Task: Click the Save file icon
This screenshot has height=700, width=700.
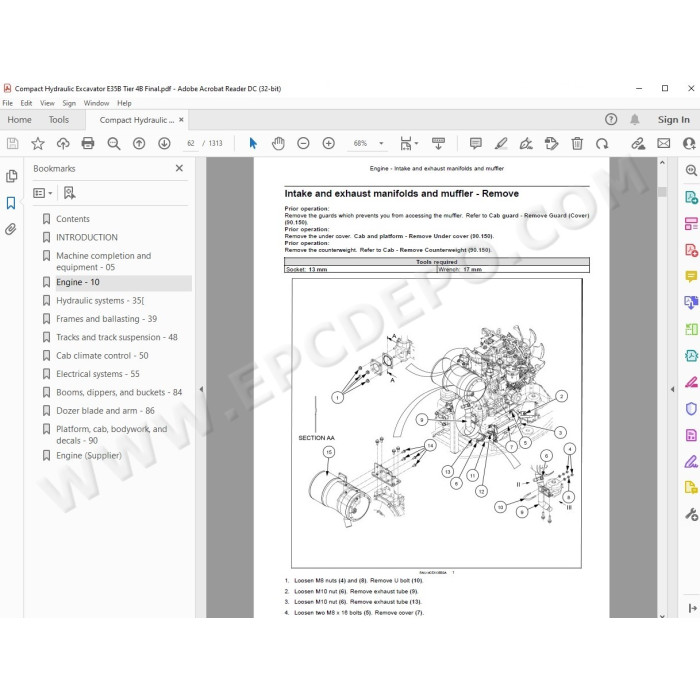Action: coord(12,143)
